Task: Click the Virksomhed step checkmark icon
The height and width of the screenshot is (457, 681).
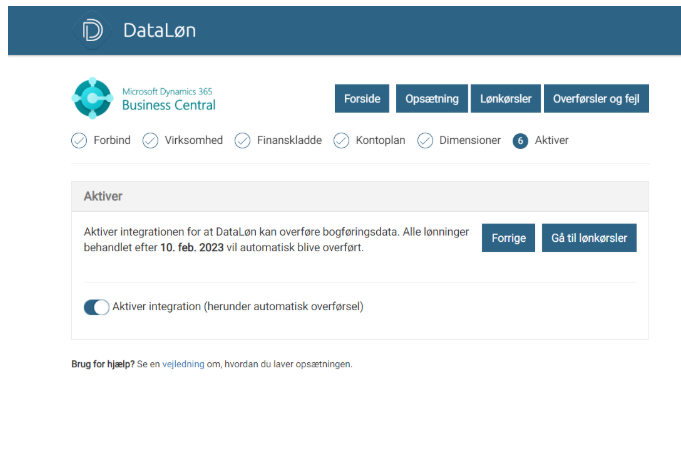Action: coord(150,140)
